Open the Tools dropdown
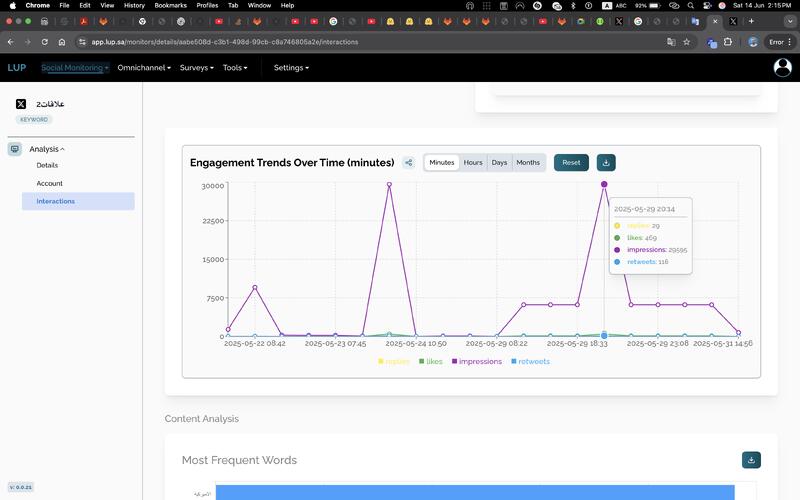The width and height of the screenshot is (800, 500). tap(235, 67)
